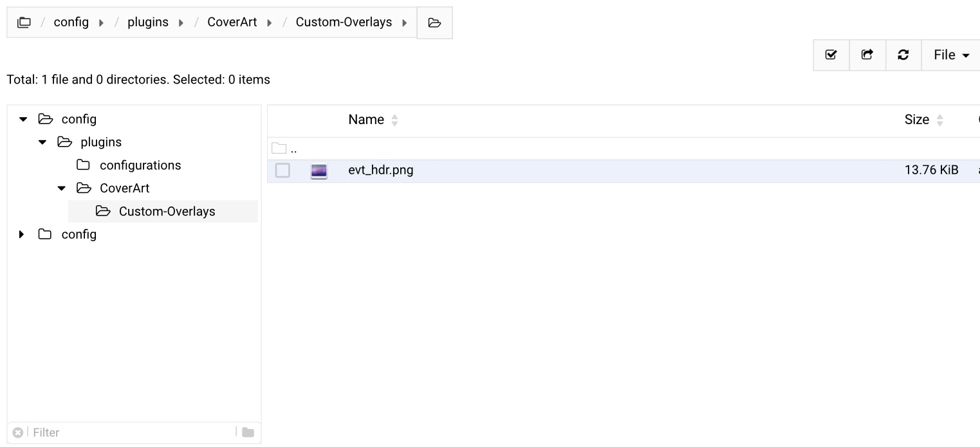The width and height of the screenshot is (980, 447).
Task: Click the root folders icon in breadcrumb
Action: [x=24, y=23]
